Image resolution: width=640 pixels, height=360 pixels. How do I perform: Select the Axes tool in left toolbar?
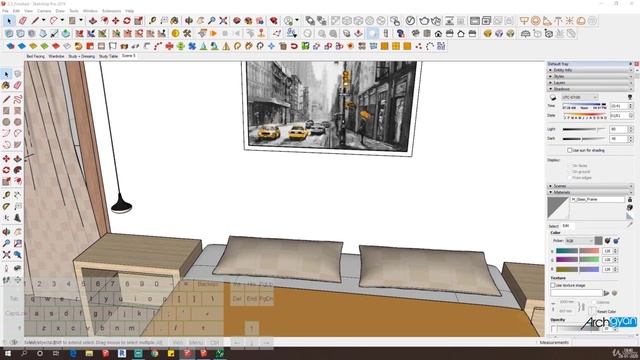6,218
